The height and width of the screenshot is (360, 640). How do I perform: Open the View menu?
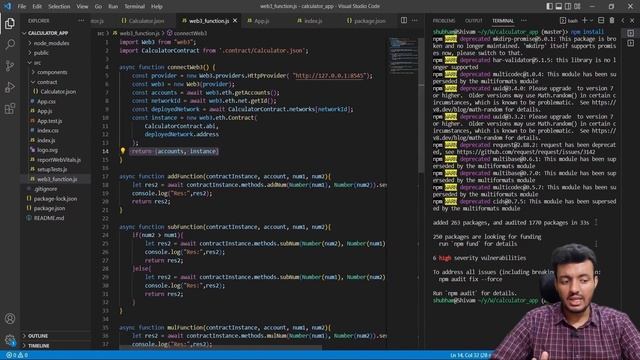(82, 6)
